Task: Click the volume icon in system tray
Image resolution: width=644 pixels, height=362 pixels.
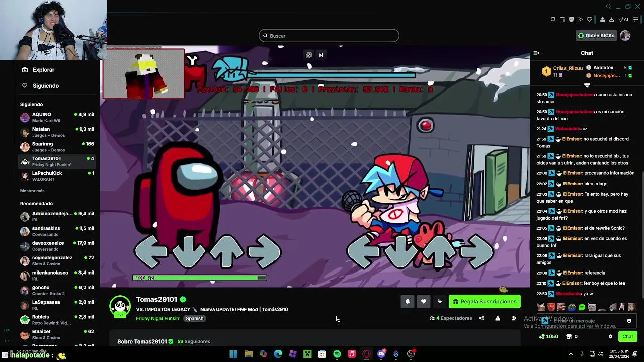Action: [601, 354]
